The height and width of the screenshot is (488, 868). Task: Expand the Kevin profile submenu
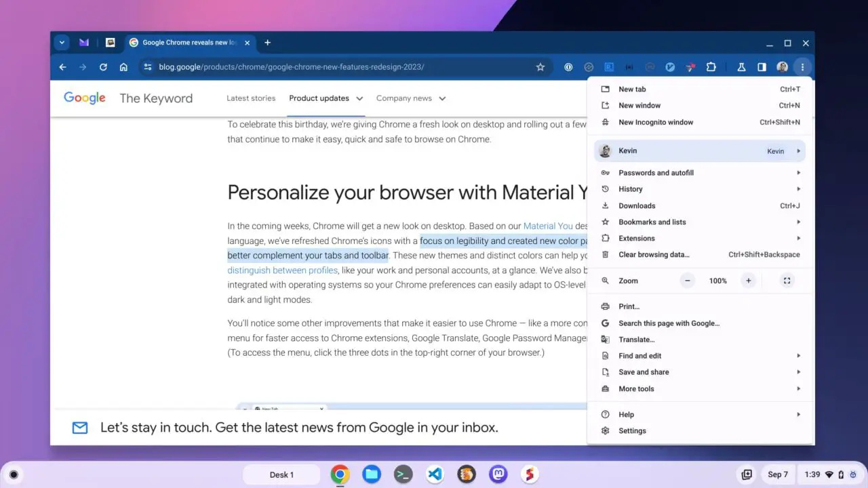tap(700, 151)
